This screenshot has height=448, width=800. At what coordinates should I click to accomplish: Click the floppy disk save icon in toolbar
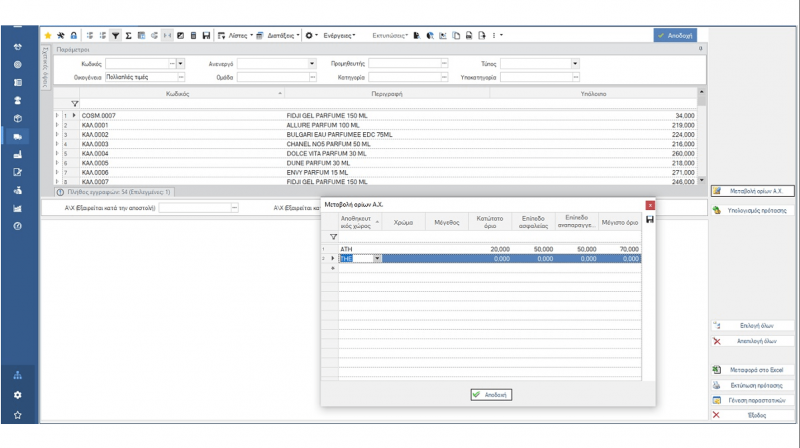(x=206, y=35)
